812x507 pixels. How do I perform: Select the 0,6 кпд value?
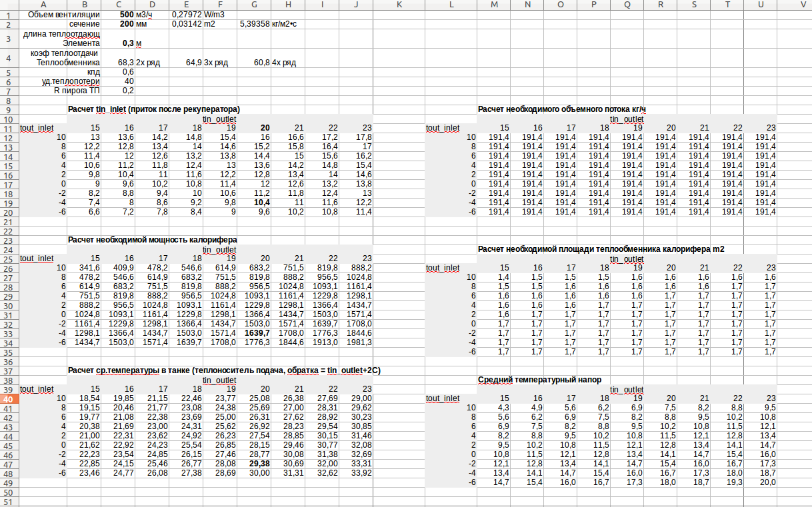tap(128, 72)
